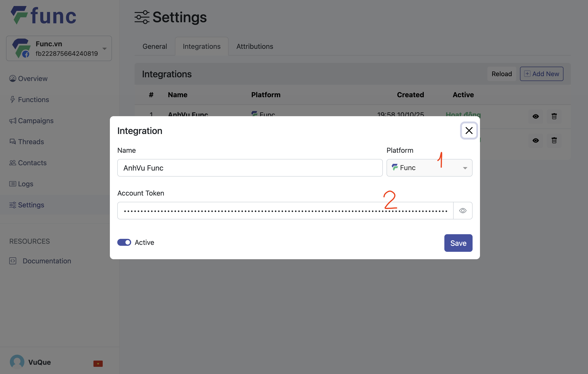
Task: Open the Platform dropdown showing Func
Action: pos(429,168)
